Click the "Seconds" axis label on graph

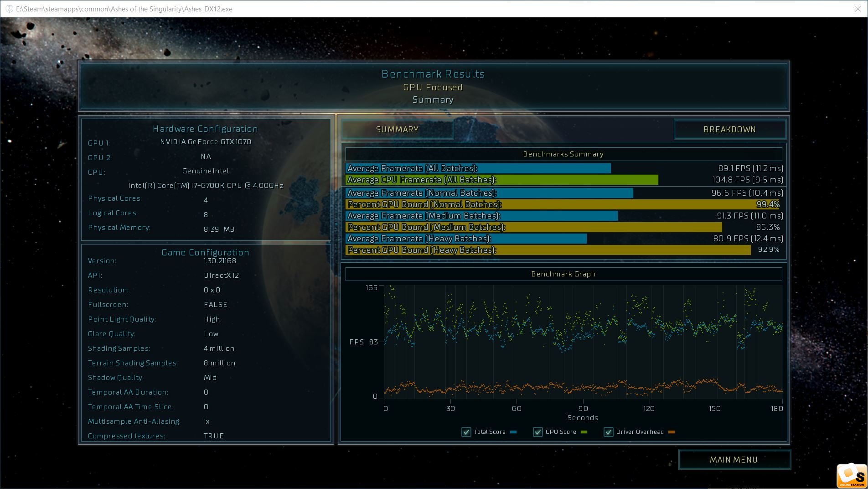(583, 418)
